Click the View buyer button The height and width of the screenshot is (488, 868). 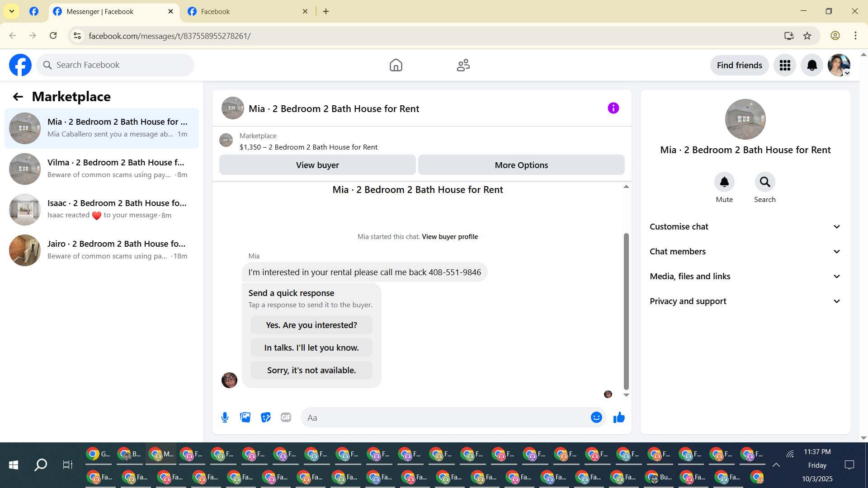point(317,165)
